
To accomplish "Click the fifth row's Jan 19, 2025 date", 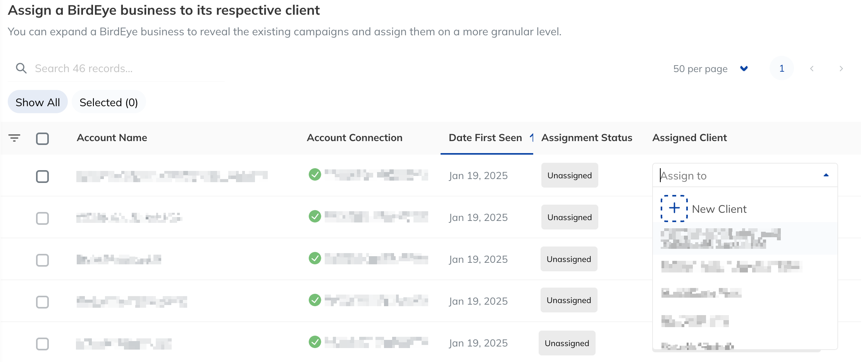I will (x=478, y=343).
